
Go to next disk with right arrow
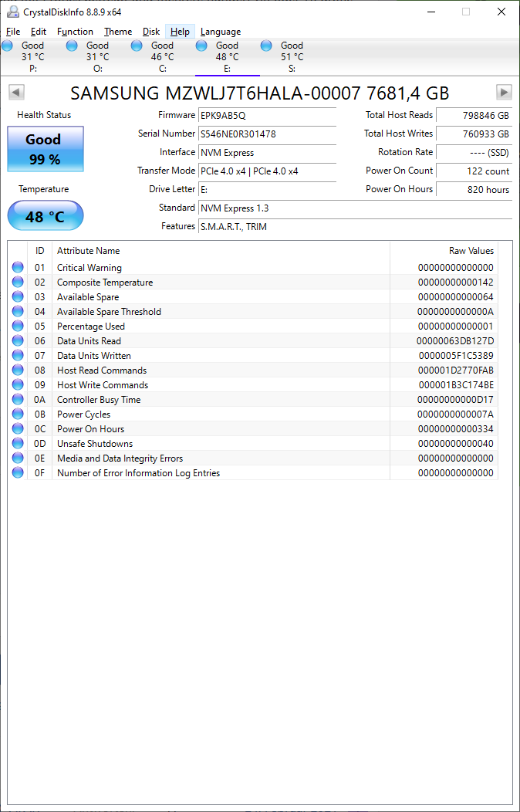click(x=504, y=93)
